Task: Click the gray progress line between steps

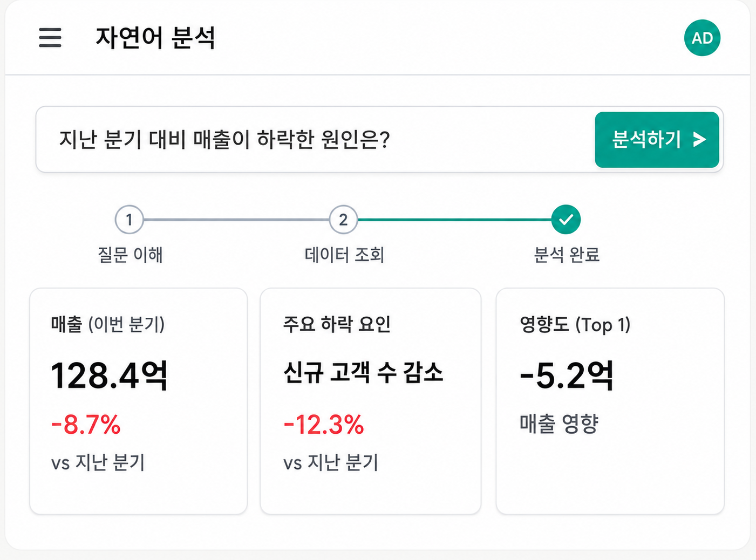Action: (x=236, y=220)
